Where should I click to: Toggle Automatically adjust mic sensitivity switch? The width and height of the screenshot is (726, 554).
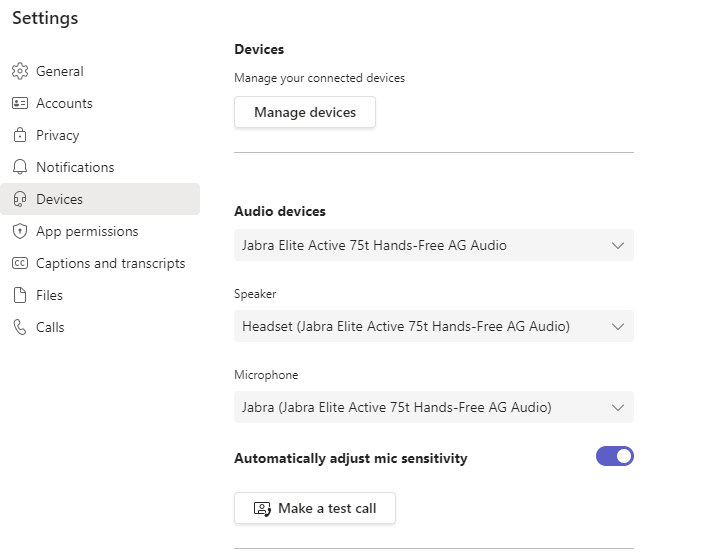point(614,456)
